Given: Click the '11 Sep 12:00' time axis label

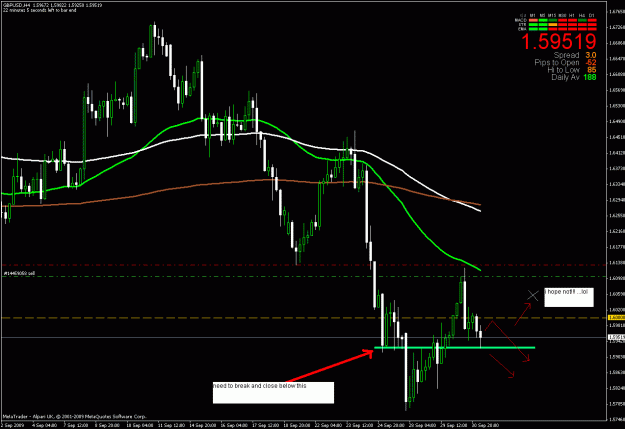Looking at the screenshot, I should point(171,425).
